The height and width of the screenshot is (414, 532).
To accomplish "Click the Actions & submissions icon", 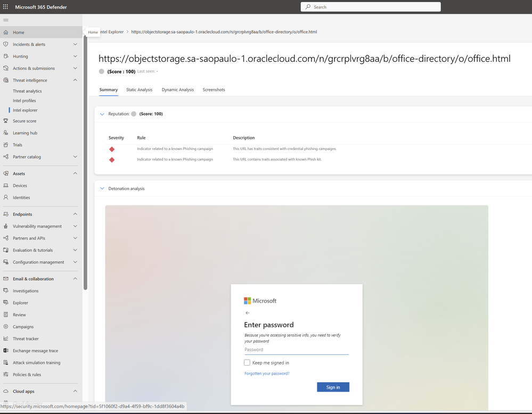I will 6,68.
